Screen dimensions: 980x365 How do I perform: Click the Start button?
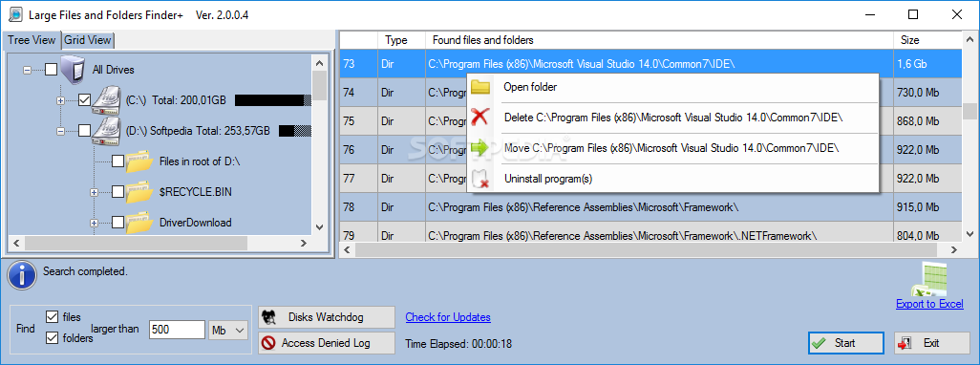point(845,343)
